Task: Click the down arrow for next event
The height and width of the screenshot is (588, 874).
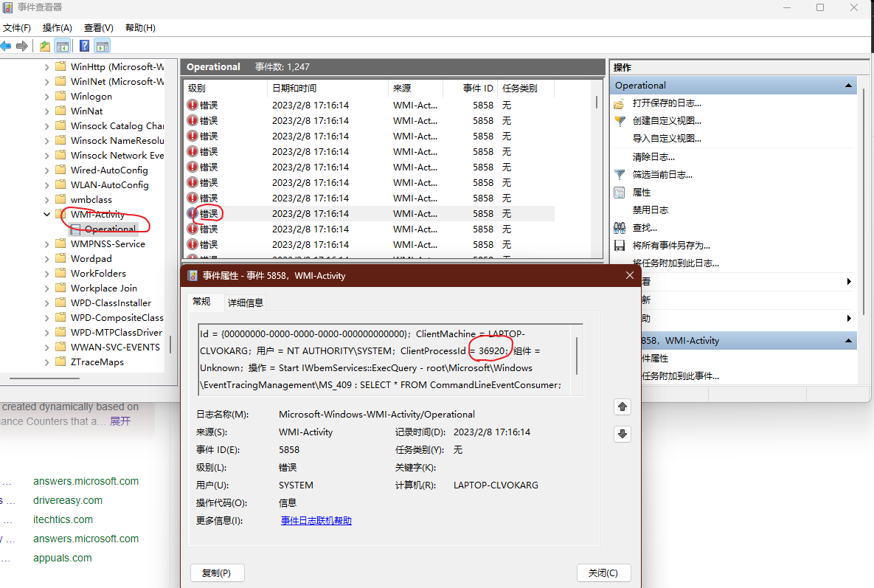Action: (x=622, y=434)
